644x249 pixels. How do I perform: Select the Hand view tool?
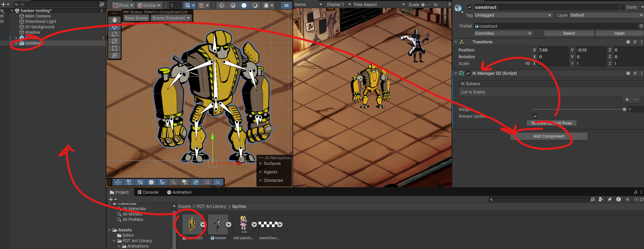coord(115,20)
